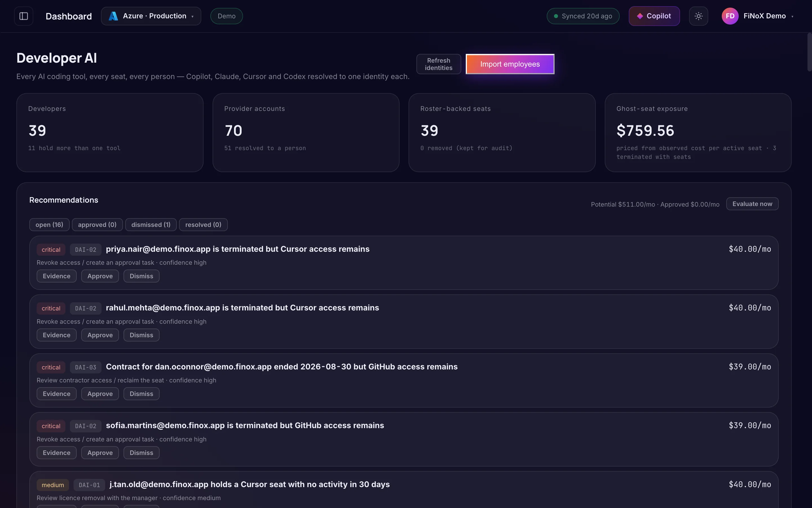
Task: Approve the dan.oconnor GitHub recommendation
Action: [x=100, y=394]
